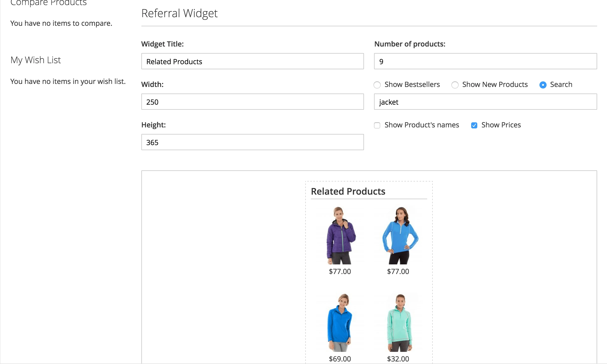Select the Show Bestsellers radio button
This screenshot has height=364, width=607.
pos(377,85)
